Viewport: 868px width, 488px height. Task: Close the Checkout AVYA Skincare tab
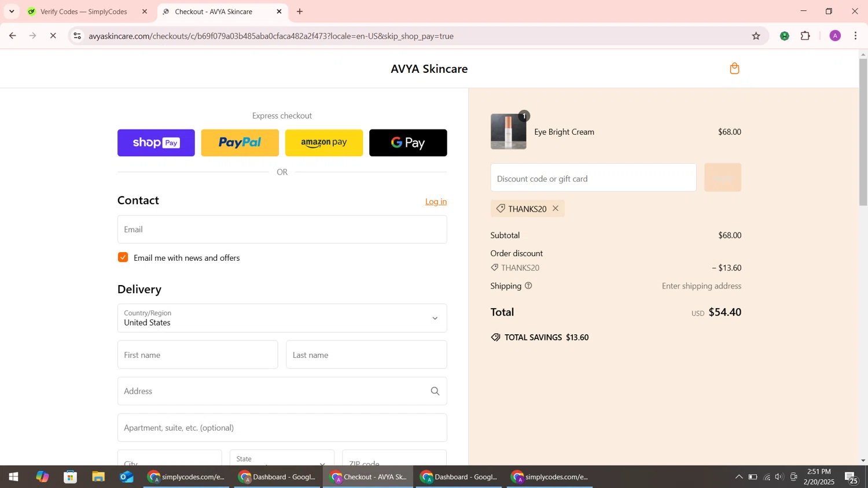(279, 12)
